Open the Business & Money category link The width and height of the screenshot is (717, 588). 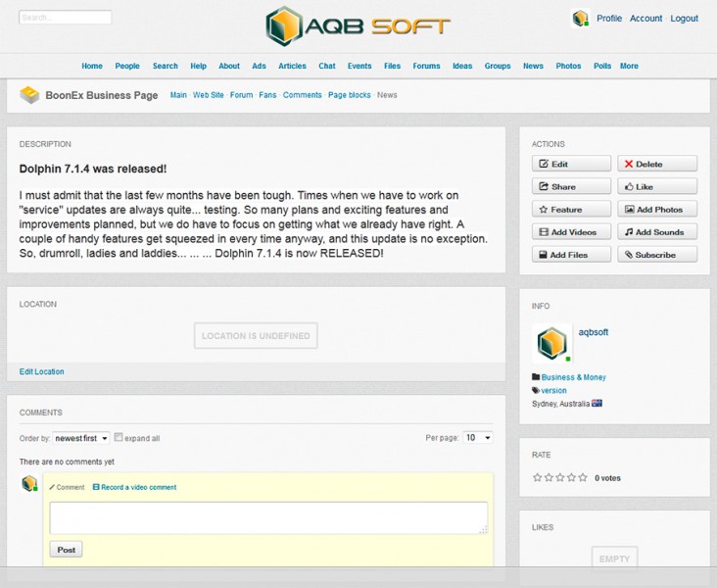(573, 377)
